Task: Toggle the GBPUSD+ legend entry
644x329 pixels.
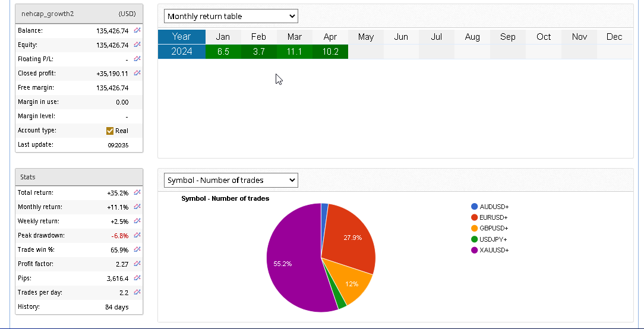Action: pos(494,228)
